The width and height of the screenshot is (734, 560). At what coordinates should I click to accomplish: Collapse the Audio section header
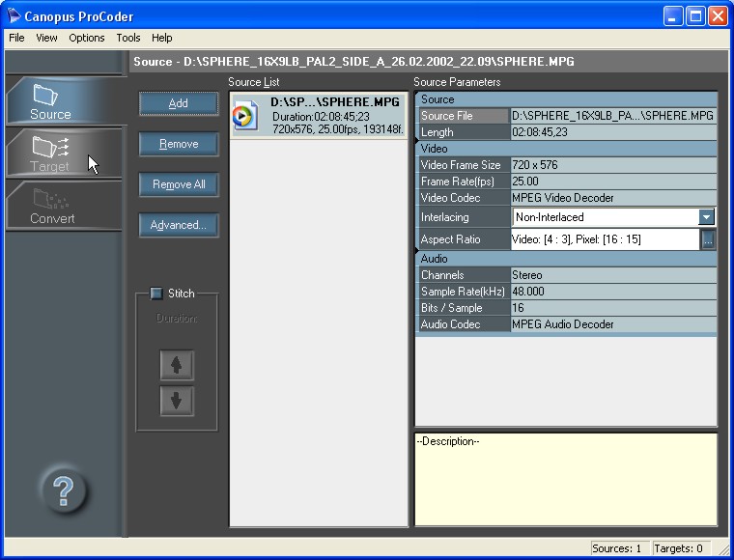(x=566, y=258)
